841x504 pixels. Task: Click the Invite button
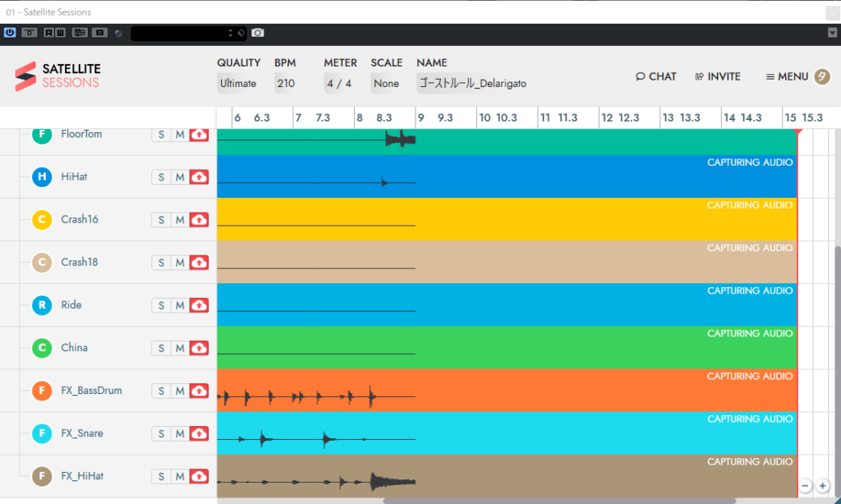pyautogui.click(x=718, y=76)
